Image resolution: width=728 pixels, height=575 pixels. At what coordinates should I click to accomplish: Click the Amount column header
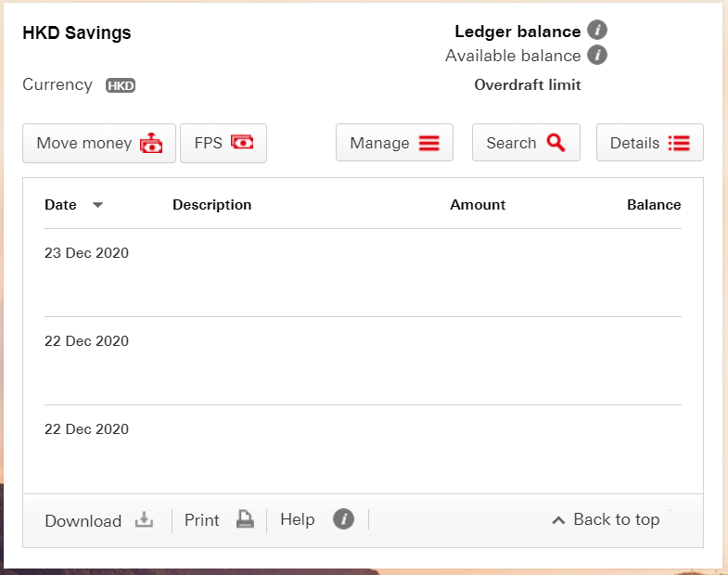pos(478,205)
